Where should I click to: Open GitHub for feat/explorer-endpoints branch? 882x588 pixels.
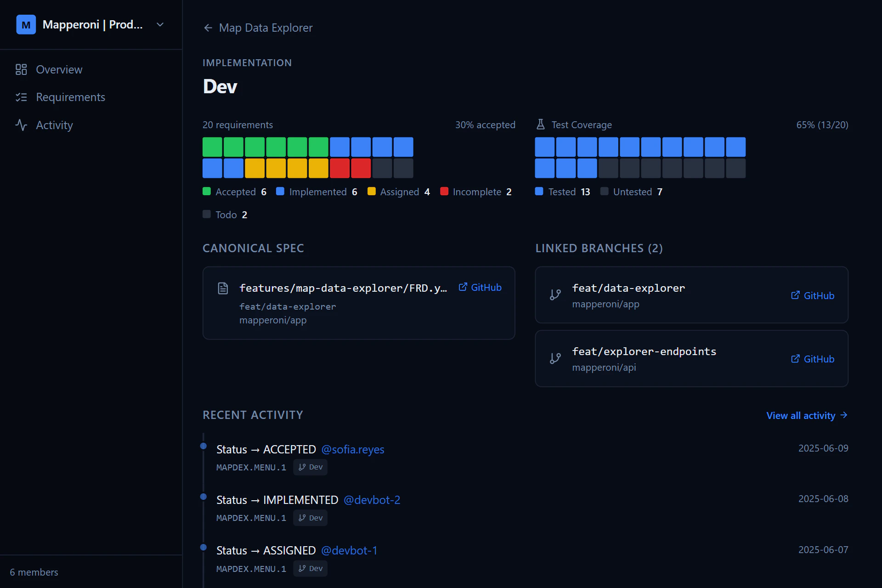point(812,359)
